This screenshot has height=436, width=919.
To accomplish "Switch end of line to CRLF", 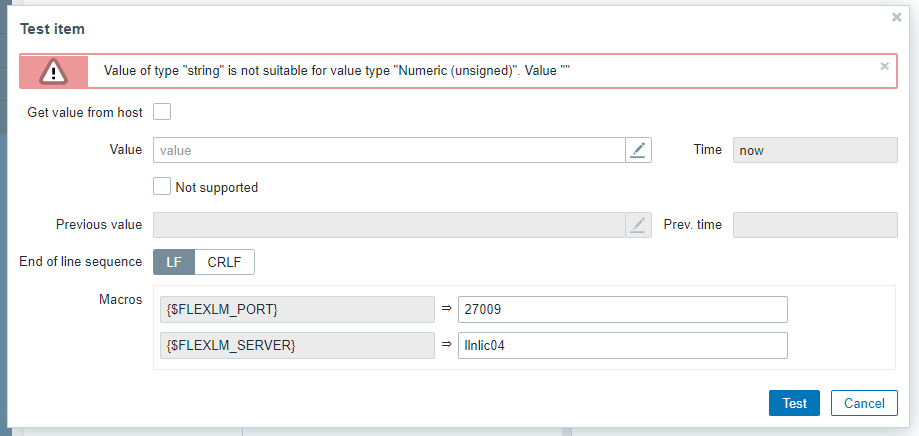I will tap(225, 262).
